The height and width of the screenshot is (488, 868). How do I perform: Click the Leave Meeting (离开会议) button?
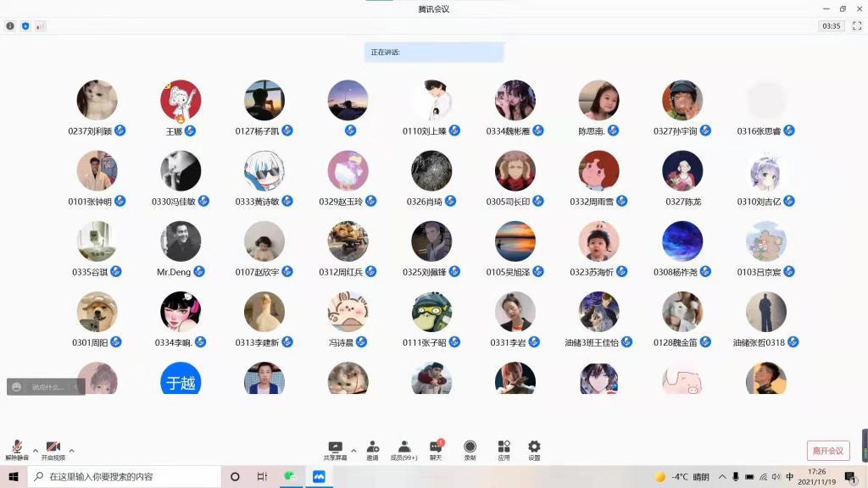[x=827, y=451]
